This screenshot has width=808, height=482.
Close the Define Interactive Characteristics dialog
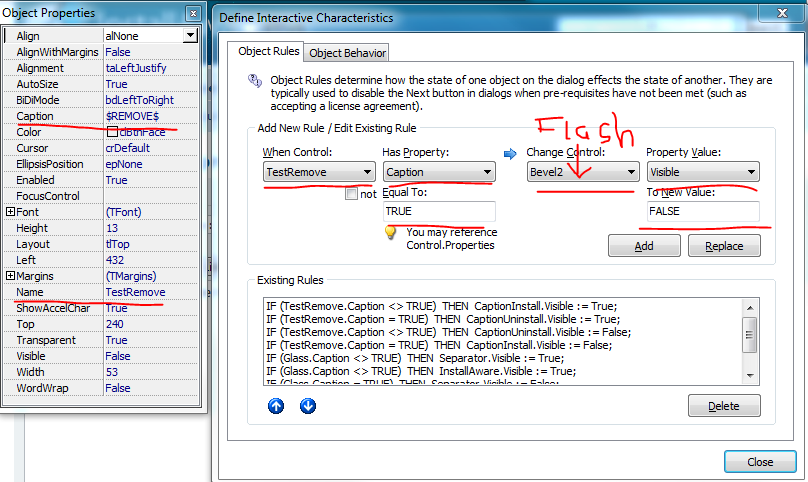(x=760, y=462)
